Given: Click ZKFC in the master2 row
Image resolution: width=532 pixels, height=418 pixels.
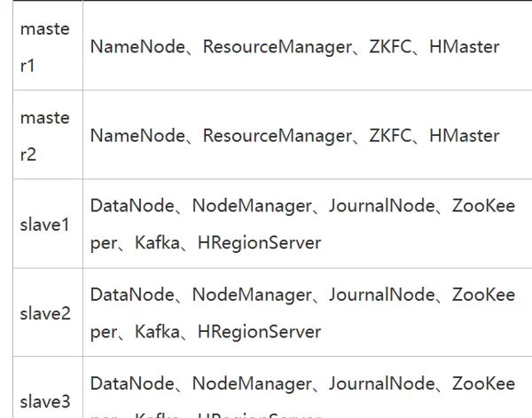Looking at the screenshot, I should click(x=391, y=136).
